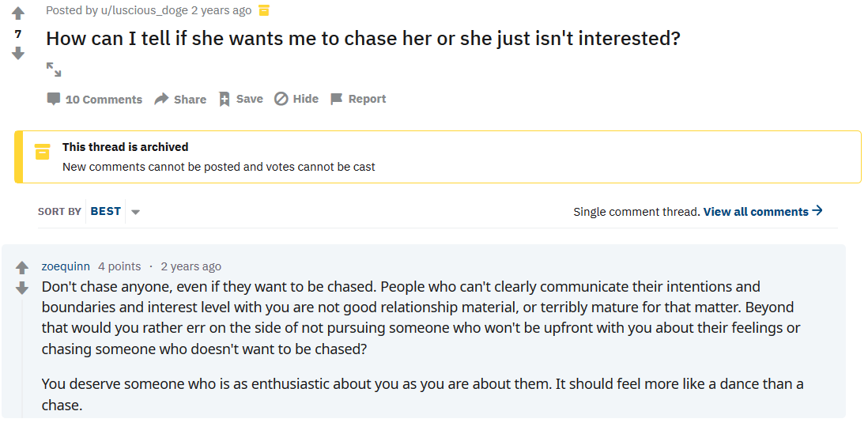Downvote the post with 7 points
The height and width of the screenshot is (430, 868).
click(x=18, y=54)
